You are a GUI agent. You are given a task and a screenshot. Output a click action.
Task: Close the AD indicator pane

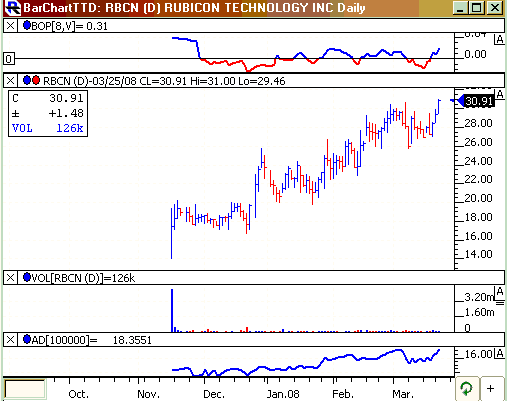10,340
